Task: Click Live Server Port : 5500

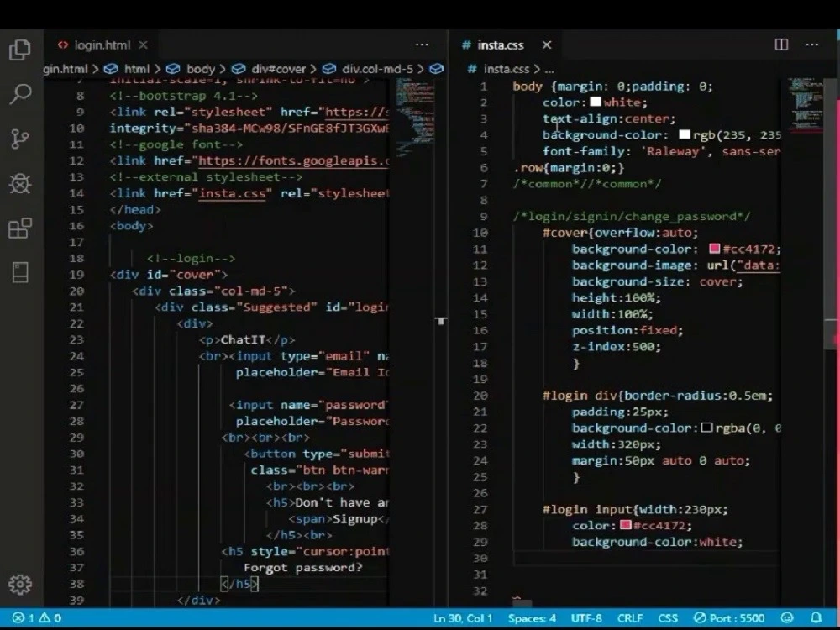Action: tap(729, 617)
